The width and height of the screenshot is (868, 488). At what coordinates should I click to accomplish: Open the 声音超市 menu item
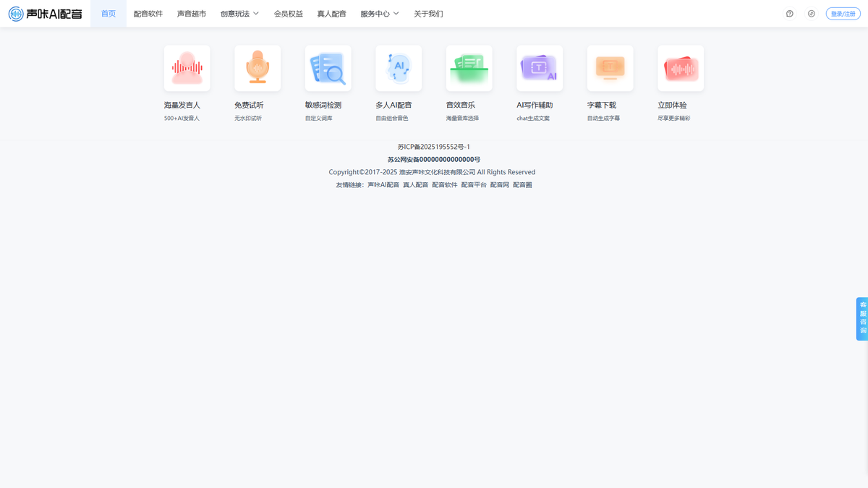[x=192, y=14]
